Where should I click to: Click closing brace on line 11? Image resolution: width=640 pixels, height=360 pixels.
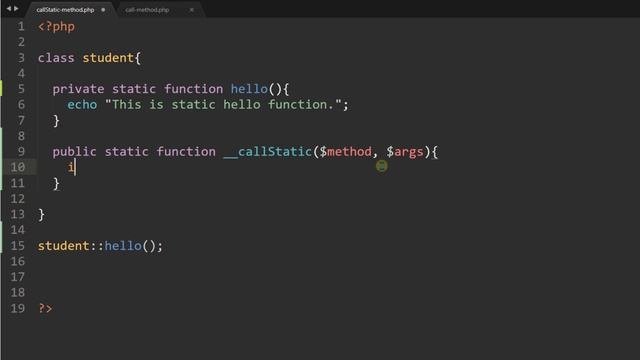pos(56,184)
